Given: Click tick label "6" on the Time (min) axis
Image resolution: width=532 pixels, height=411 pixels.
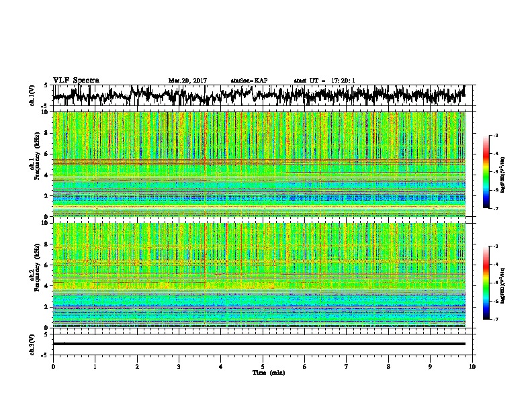Looking at the screenshot, I should 305,367.
